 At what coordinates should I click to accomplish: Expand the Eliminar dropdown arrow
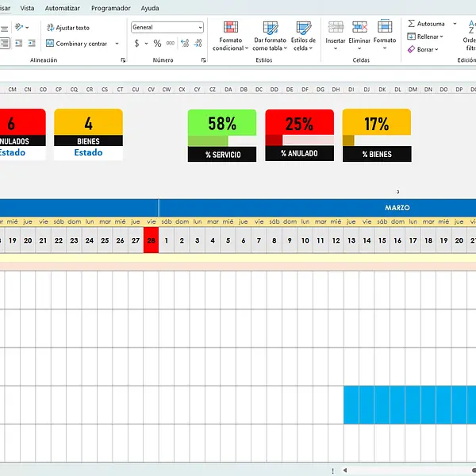(x=359, y=48)
